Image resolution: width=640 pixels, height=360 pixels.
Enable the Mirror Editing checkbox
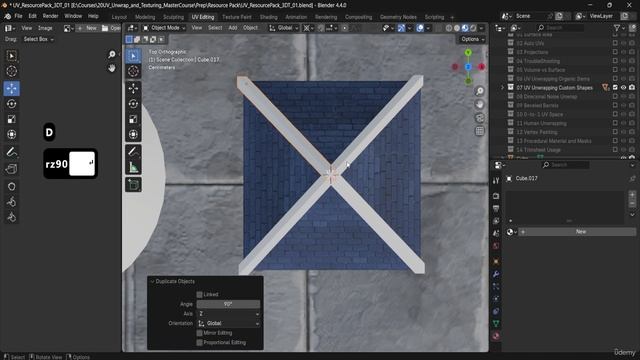click(200, 333)
